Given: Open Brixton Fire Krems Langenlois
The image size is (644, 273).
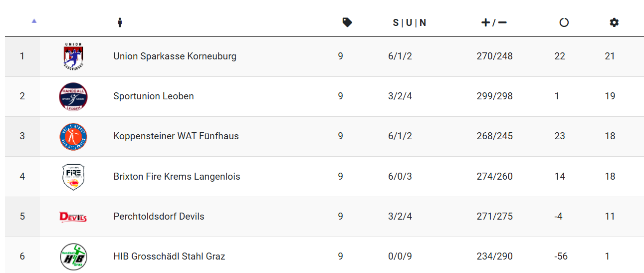Looking at the screenshot, I should 177,176.
